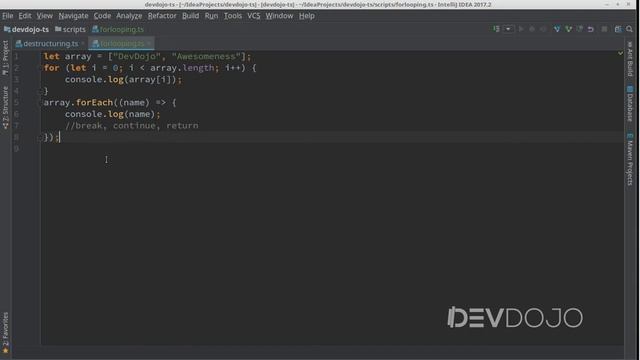Toggle the Structure tool window

(x=5, y=108)
